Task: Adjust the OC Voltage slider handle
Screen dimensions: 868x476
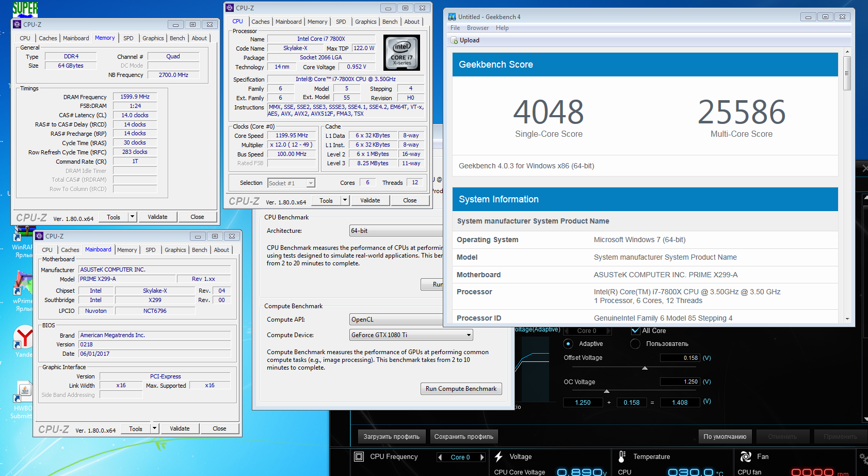Action: 606,391
